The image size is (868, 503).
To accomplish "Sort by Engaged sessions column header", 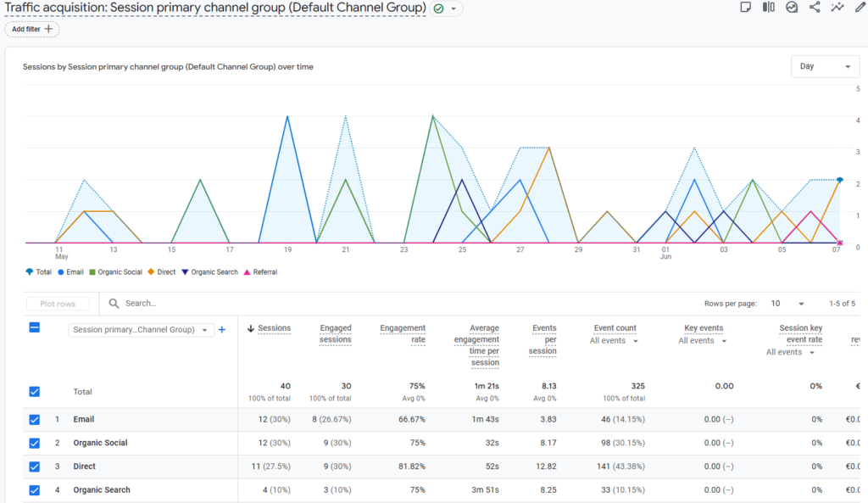I will [x=336, y=333].
